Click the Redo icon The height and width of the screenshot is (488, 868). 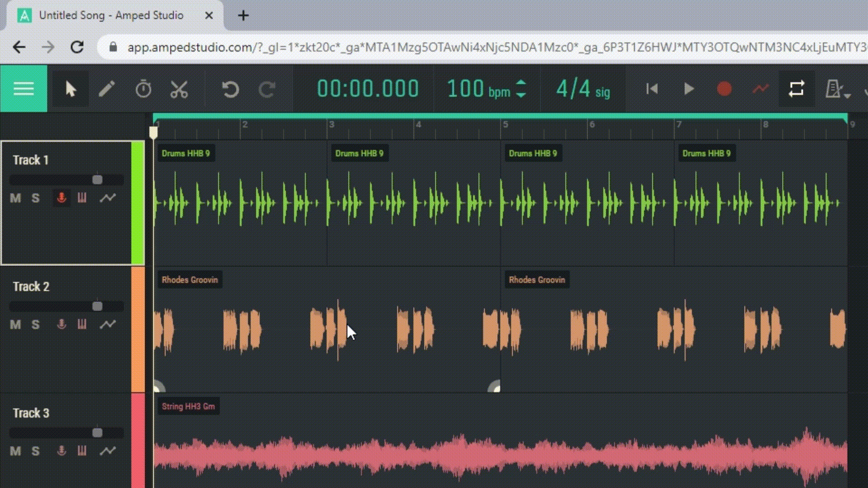(x=266, y=89)
